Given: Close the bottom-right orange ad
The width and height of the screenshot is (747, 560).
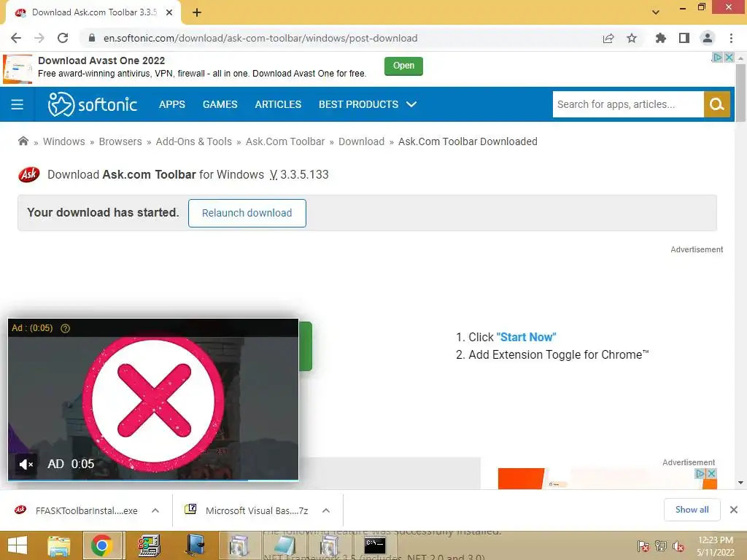Looking at the screenshot, I should pyautogui.click(x=711, y=473).
